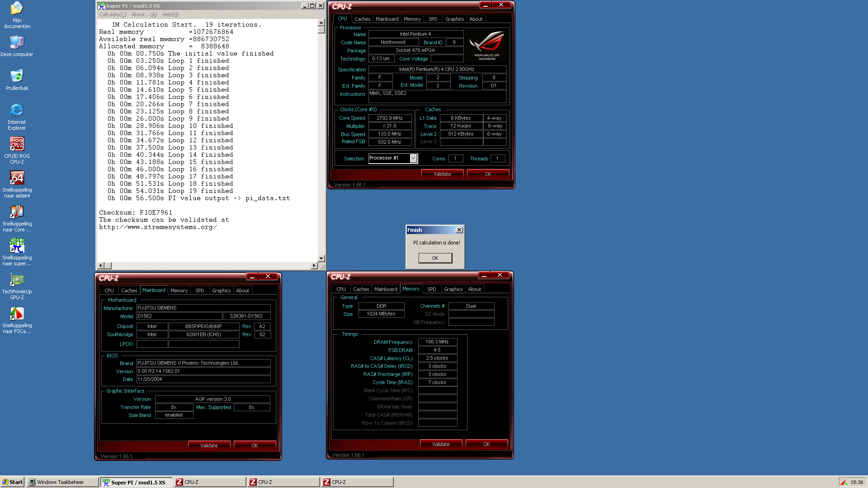Click the Checksum F10E7961 line
The height and width of the screenshot is (488, 868).
[x=136, y=213]
